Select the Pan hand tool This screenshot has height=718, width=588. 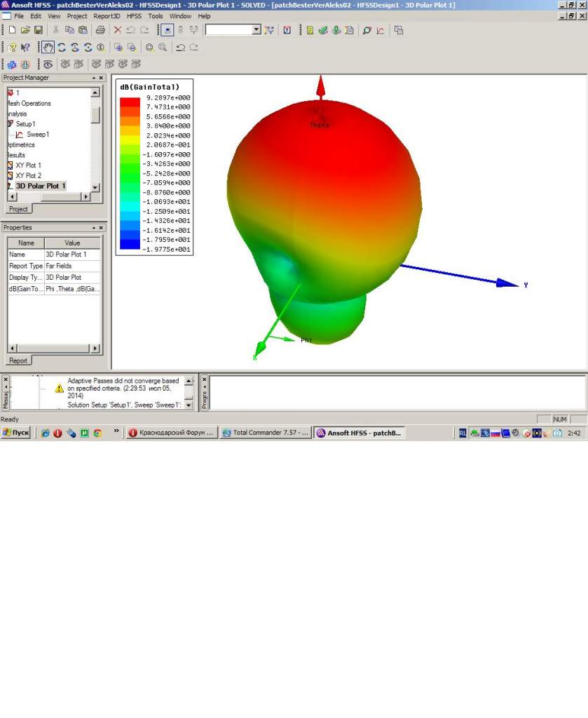coord(48,47)
